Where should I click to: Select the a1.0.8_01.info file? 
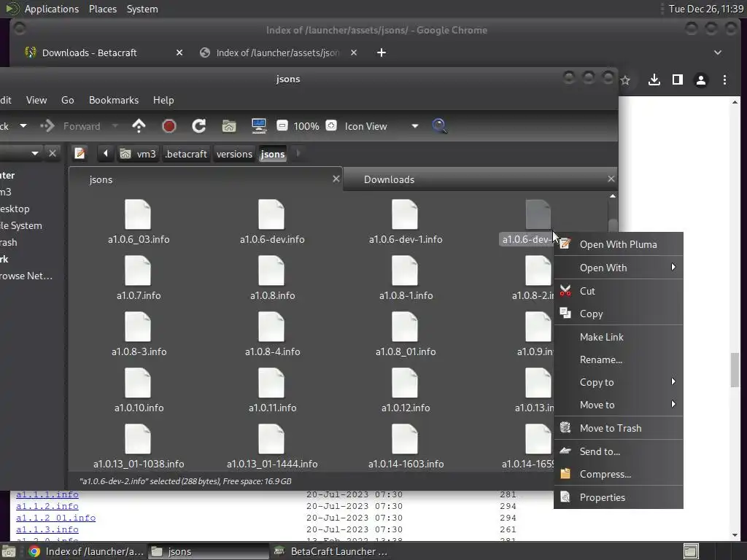406,334
